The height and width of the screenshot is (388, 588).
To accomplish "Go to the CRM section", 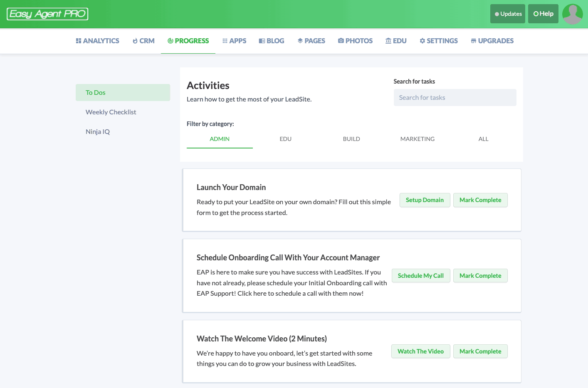I will 143,41.
